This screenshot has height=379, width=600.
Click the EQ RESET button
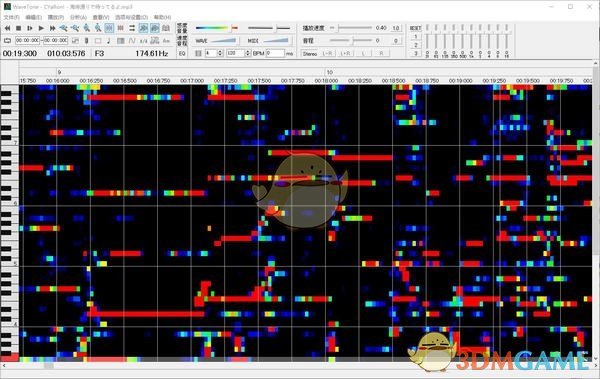[416, 28]
